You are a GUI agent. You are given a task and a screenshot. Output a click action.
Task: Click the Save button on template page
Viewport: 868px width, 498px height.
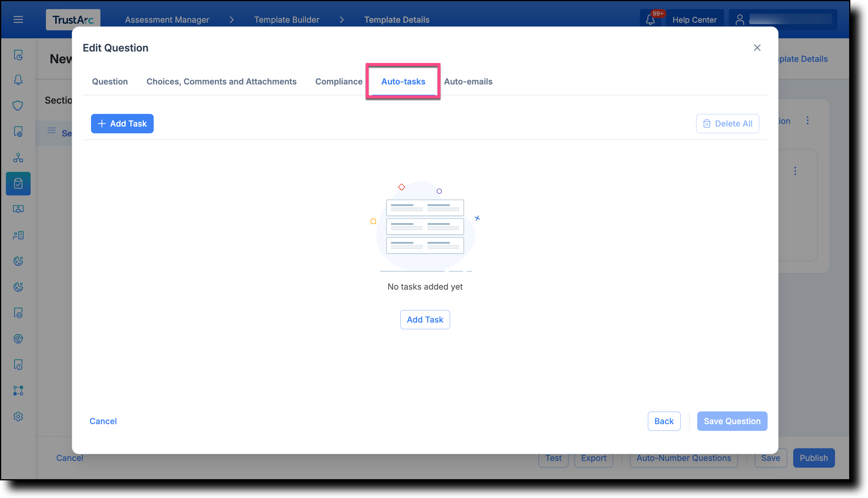[771, 458]
